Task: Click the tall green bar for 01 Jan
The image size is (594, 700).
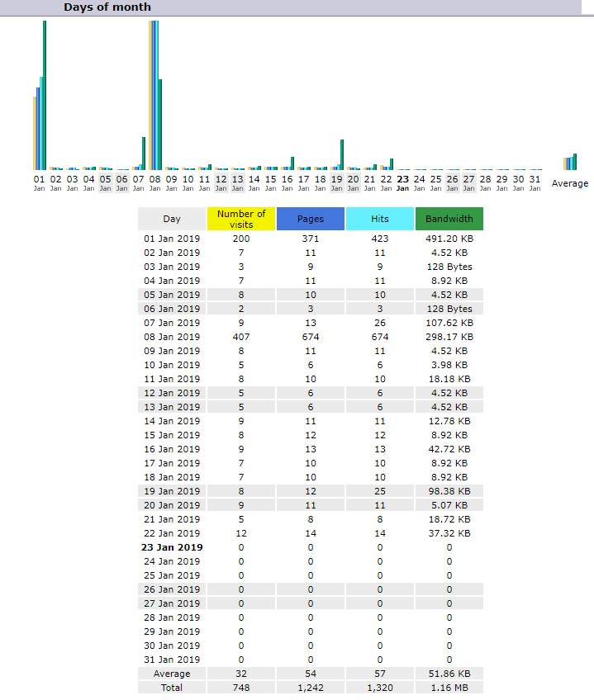Action: [45, 95]
